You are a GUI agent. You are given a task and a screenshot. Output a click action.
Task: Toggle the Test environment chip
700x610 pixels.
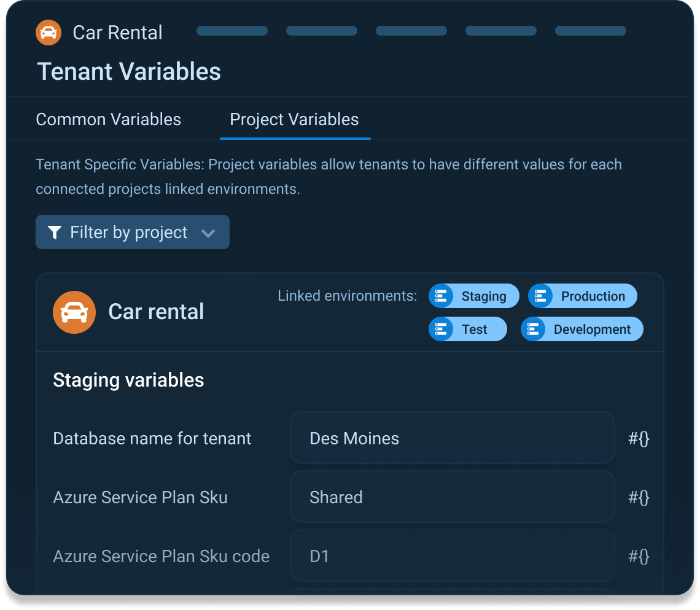(467, 329)
